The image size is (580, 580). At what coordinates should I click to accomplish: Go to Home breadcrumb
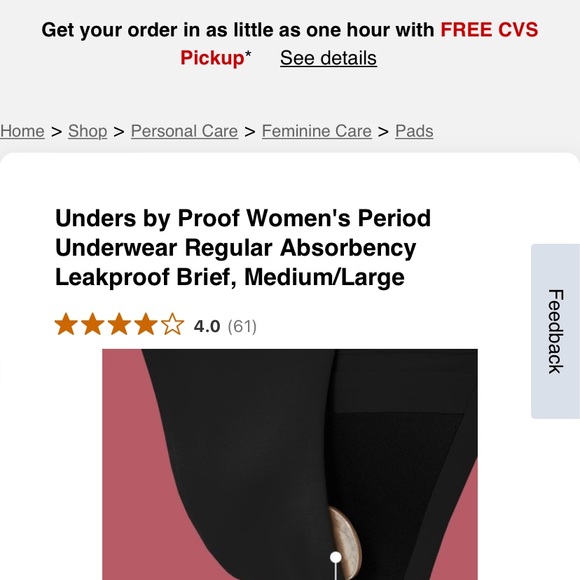pos(22,131)
